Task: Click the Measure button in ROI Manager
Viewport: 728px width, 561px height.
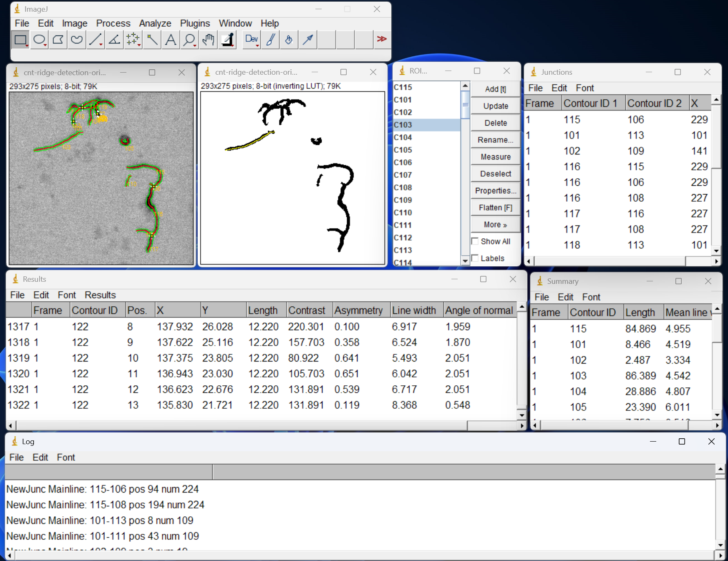Action: point(496,157)
